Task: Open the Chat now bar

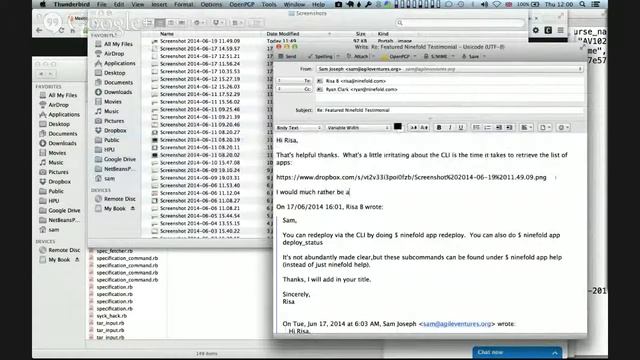Action: (x=517, y=352)
